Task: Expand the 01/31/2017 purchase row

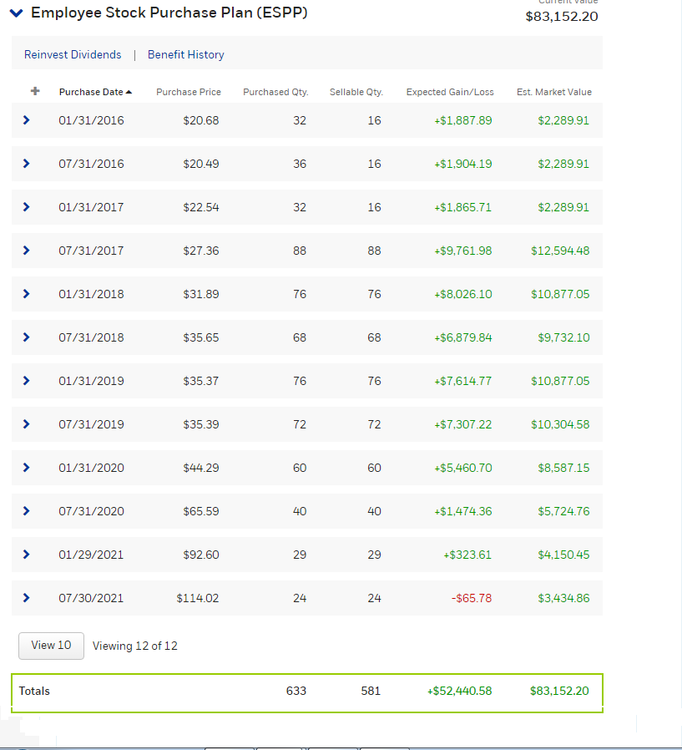Action: [x=26, y=207]
